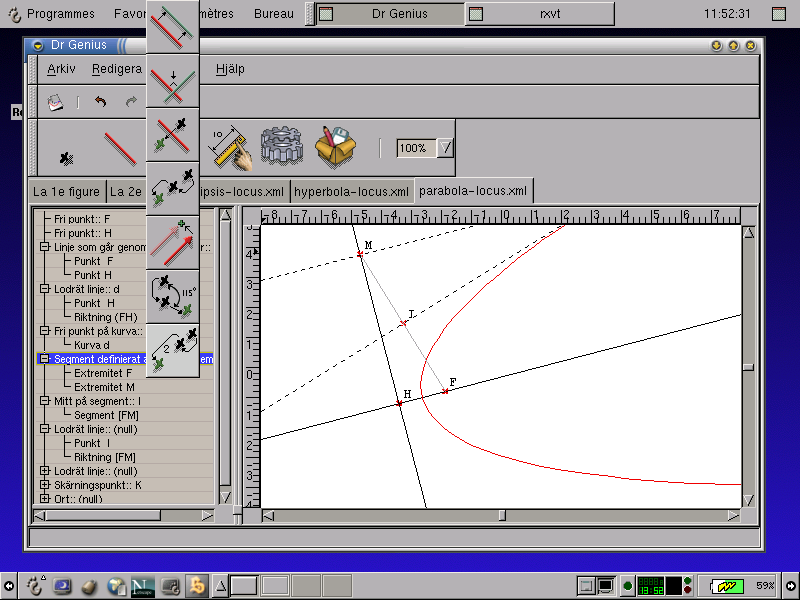Open the Programmes menu in top panel
Image resolution: width=800 pixels, height=600 pixels.
tap(61, 14)
